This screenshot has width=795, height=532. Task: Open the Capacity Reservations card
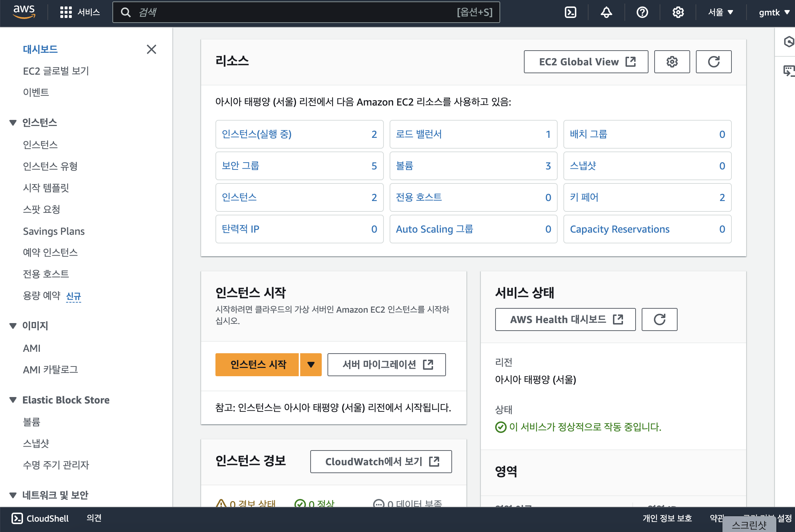647,229
